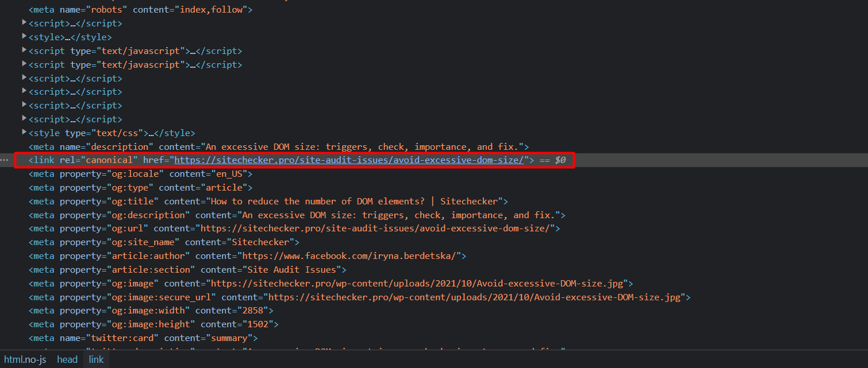Click the "Sitechecker" value of og:site_name
This screenshot has width=868, height=368.
(260, 242)
